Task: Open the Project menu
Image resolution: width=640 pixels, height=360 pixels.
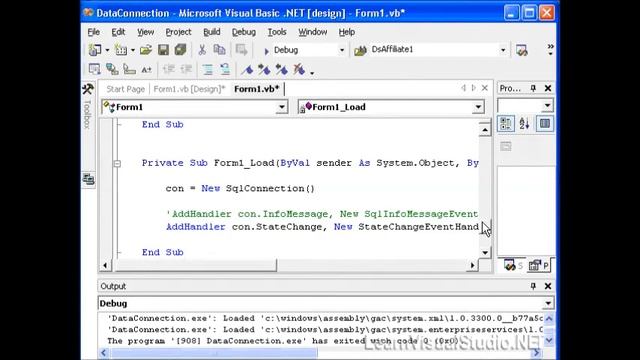Action: point(178,32)
